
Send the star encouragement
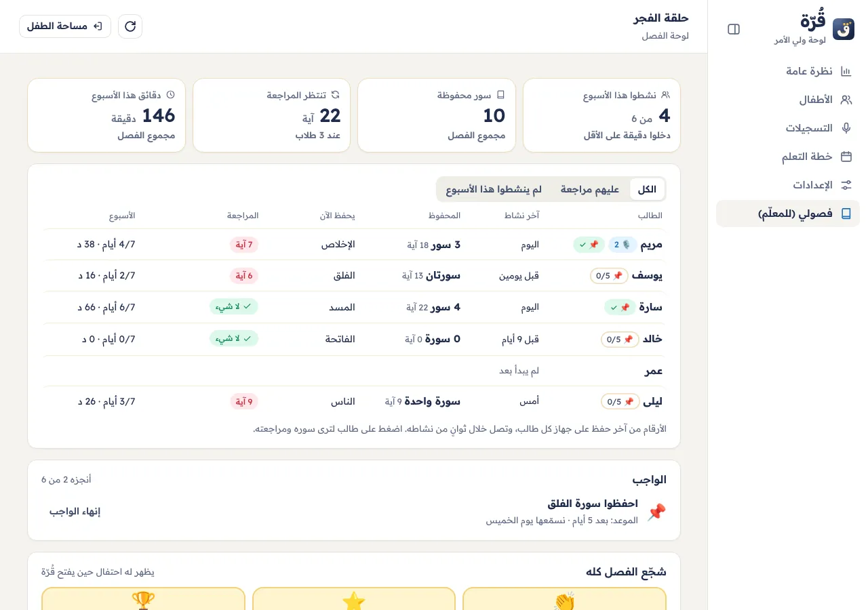pos(354,598)
